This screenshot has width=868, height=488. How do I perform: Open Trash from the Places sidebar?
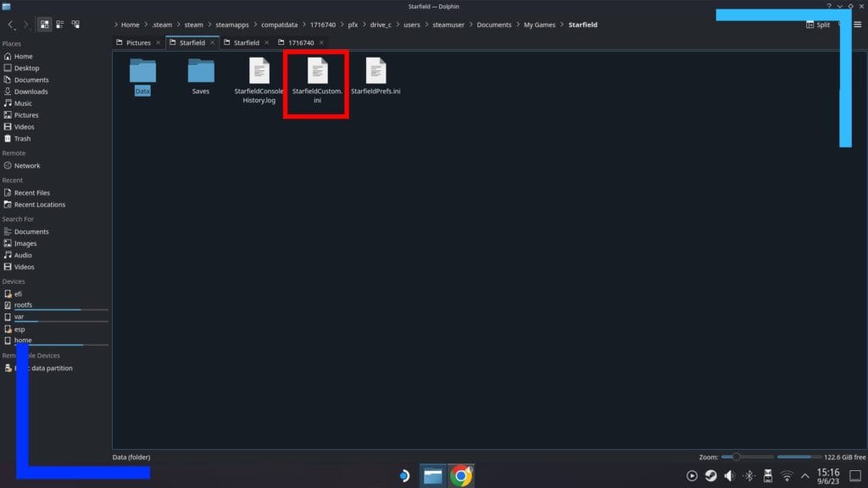(22, 139)
